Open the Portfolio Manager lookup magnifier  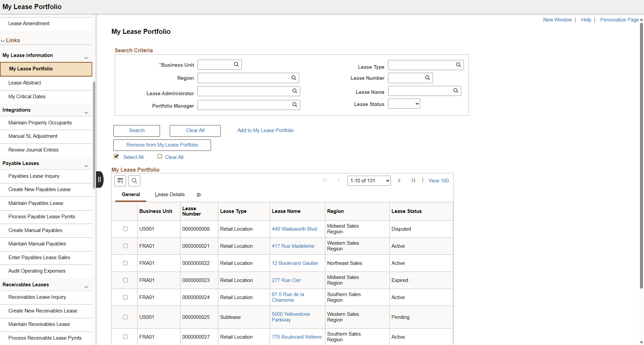[x=295, y=105]
